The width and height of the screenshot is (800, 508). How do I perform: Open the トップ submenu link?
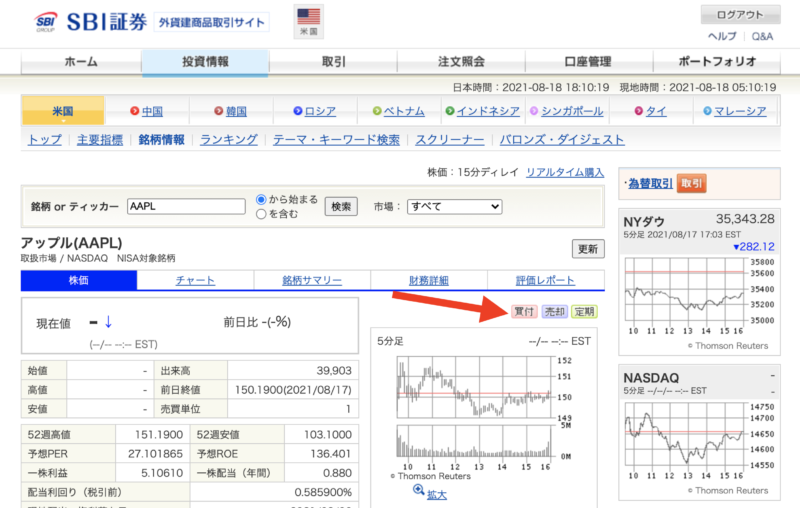tap(45, 140)
